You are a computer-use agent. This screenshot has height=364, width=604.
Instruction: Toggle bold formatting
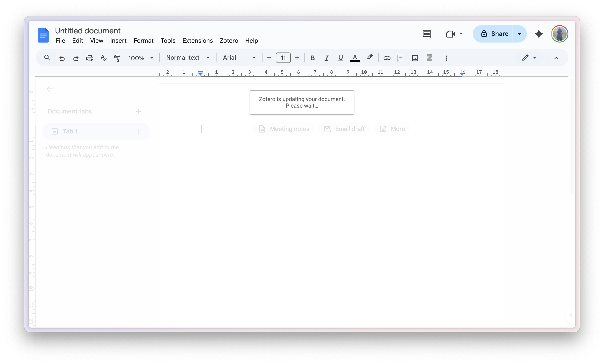[x=313, y=58]
